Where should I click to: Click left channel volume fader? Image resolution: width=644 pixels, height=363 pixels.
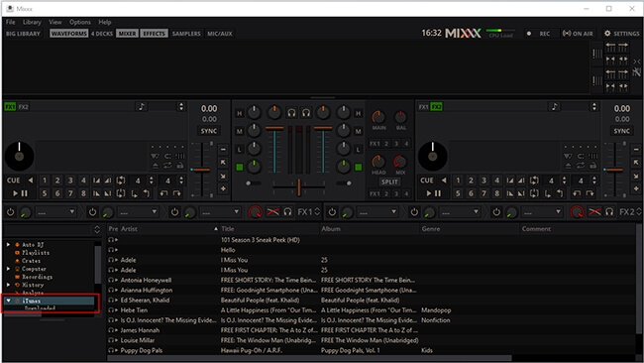click(274, 129)
